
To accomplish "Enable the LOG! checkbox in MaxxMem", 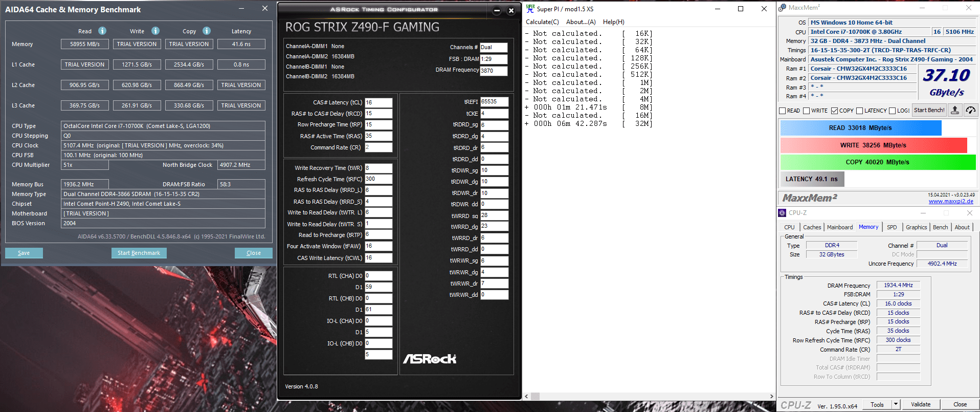I will click(893, 111).
